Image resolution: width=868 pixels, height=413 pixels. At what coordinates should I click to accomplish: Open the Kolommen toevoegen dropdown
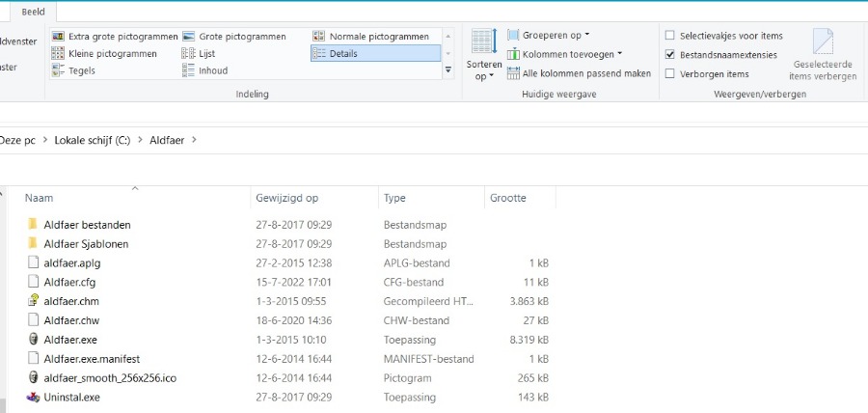tap(565, 54)
